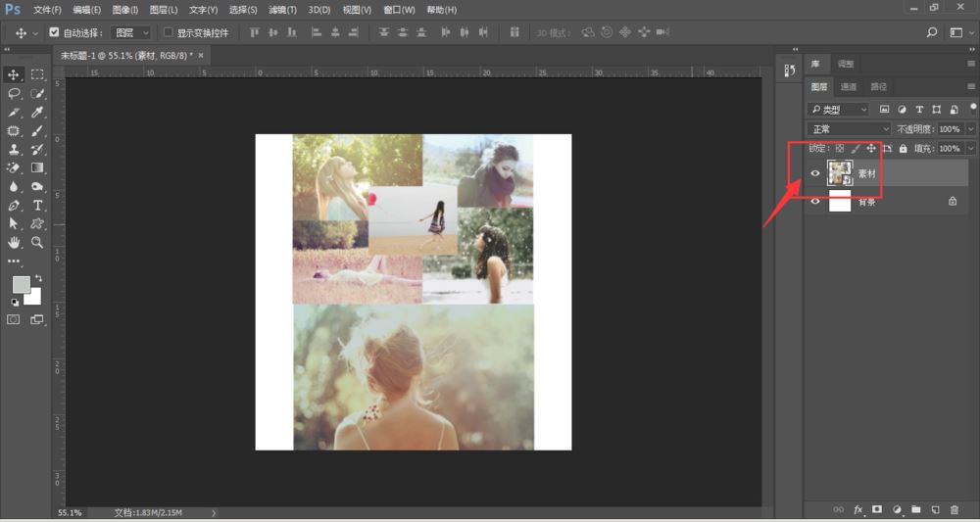The image size is (980, 522).
Task: Enable the 显示变换控件 checkbox
Action: click(168, 32)
